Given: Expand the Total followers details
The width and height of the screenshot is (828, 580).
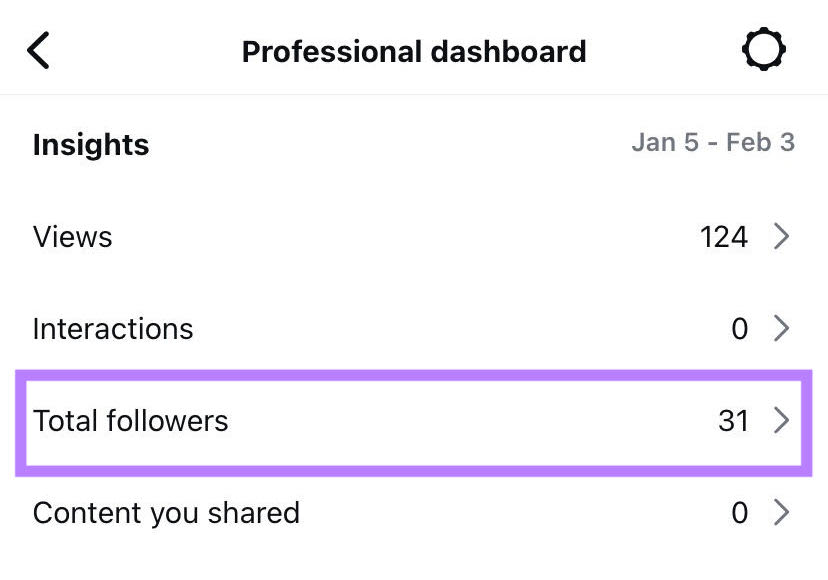Looking at the screenshot, I should [400, 421].
